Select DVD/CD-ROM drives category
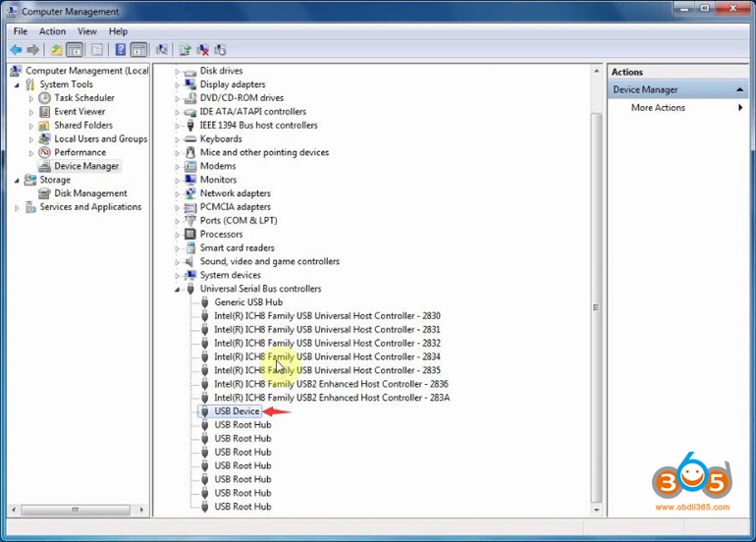This screenshot has height=542, width=756. pyautogui.click(x=242, y=98)
